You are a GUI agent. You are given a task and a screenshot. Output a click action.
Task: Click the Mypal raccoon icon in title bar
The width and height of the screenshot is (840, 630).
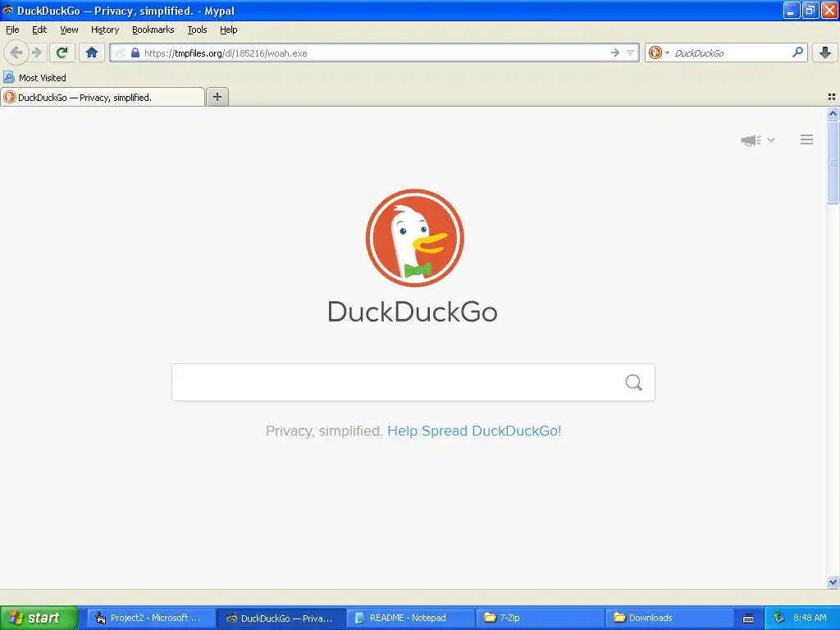point(7,10)
